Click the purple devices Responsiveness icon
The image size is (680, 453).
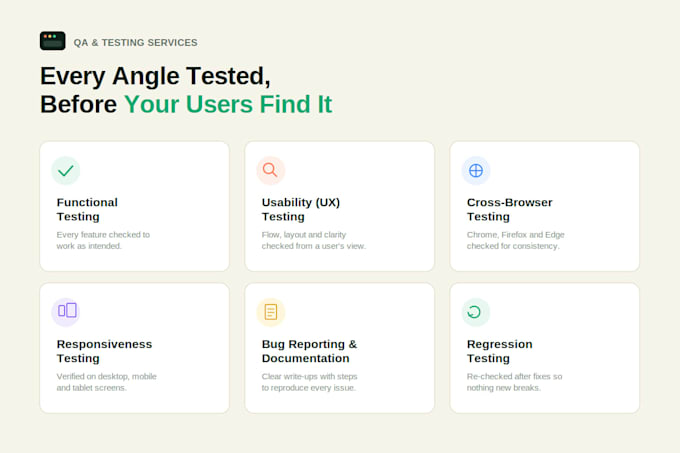(x=65, y=312)
